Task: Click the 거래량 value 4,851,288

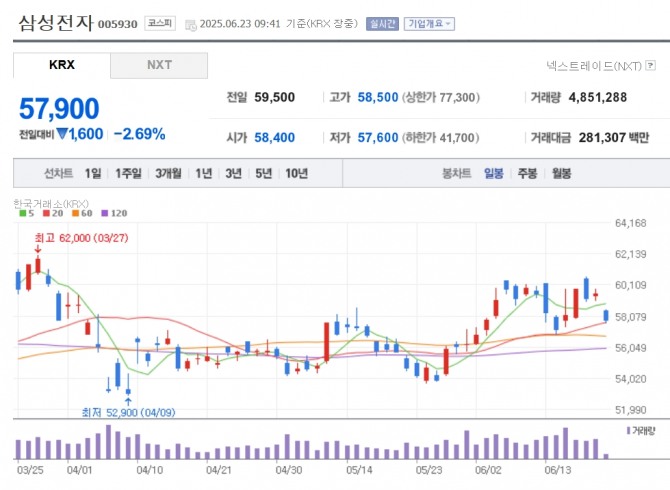Action: (598, 97)
